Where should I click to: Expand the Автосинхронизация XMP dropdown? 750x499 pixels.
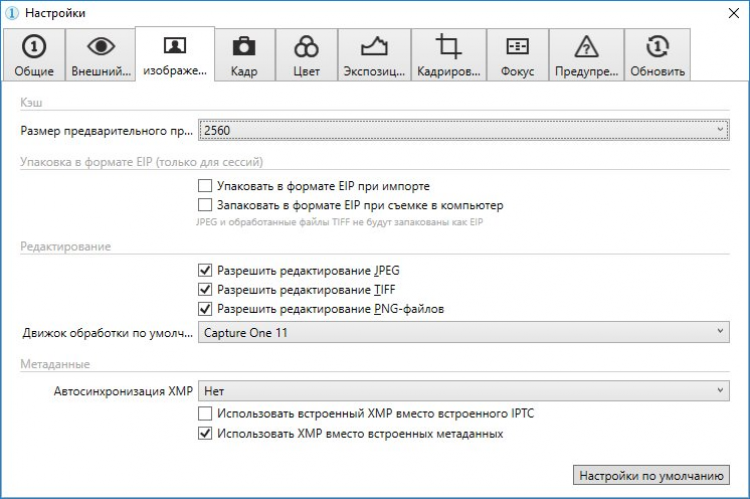pyautogui.click(x=463, y=392)
